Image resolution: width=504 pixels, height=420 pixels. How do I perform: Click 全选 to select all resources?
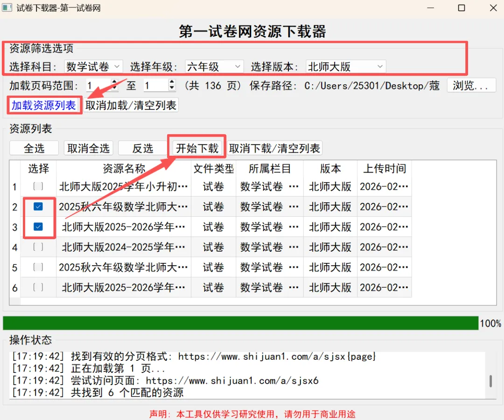[34, 148]
